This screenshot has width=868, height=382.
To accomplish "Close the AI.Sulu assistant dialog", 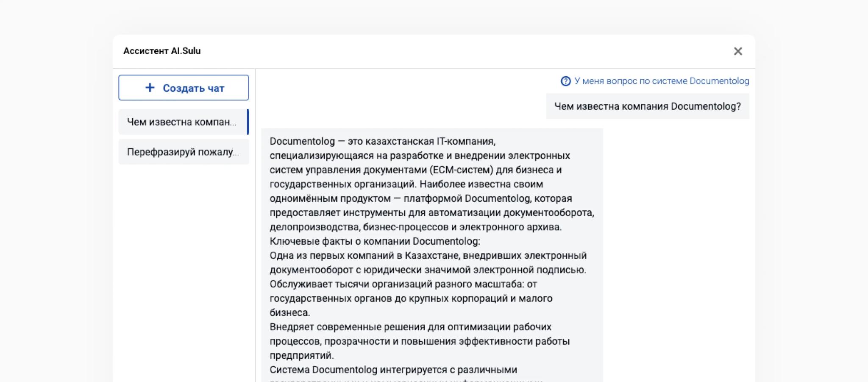I will (x=737, y=51).
